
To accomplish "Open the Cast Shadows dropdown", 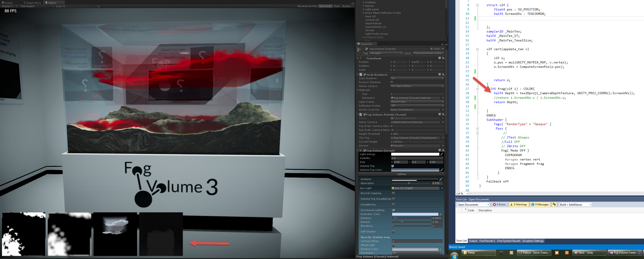I will click(417, 78).
